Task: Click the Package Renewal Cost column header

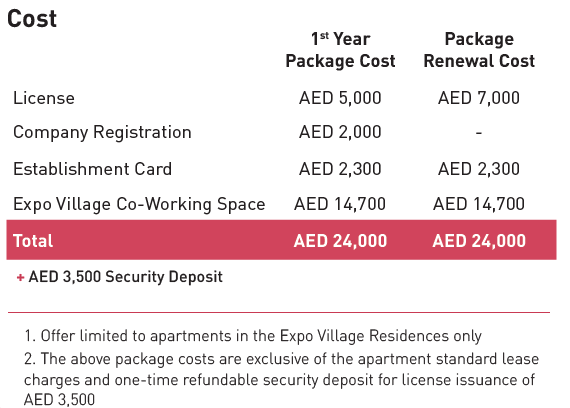Action: (x=479, y=50)
